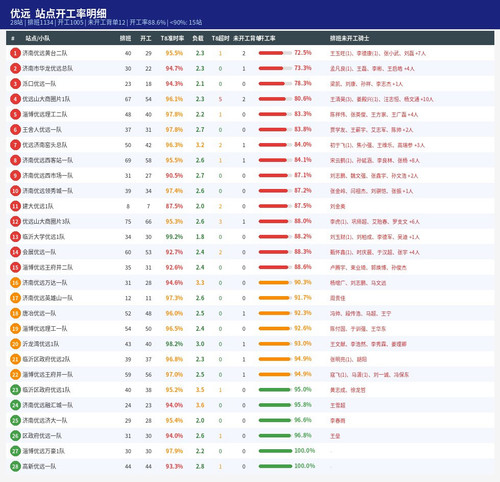Click the red rank 1 badge
The image size is (500, 482).
coord(15,53)
